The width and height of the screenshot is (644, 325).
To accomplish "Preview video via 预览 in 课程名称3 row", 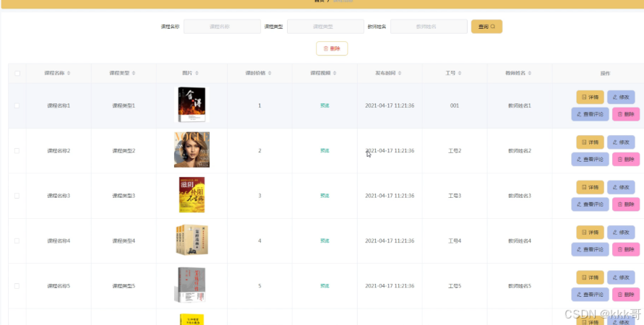I will coord(325,196).
